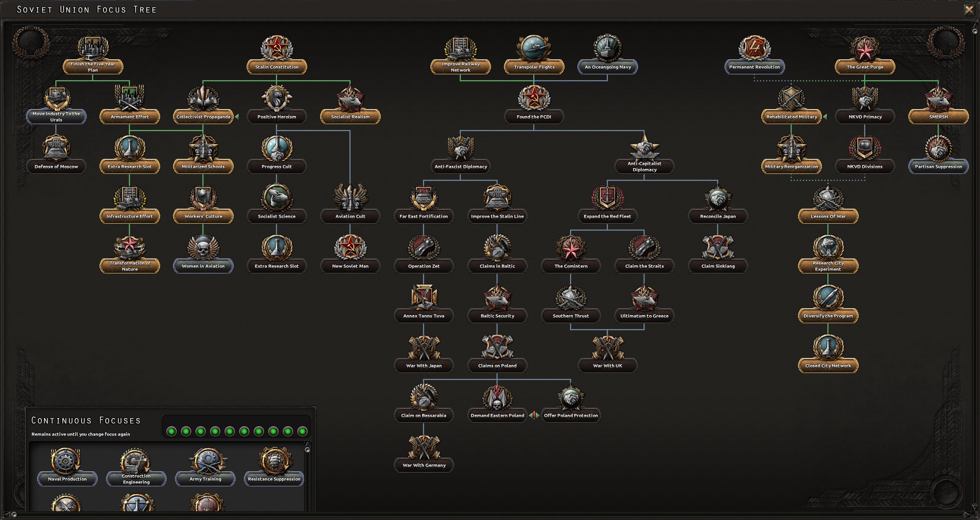Click the War With UK crossed swords icon

607,347
